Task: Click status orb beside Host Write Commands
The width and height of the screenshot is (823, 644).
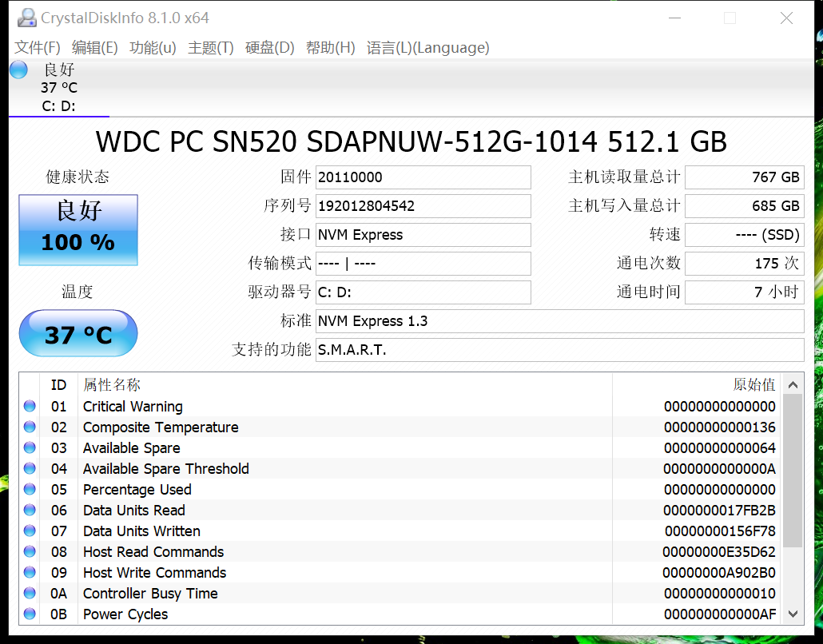Action: point(30,573)
